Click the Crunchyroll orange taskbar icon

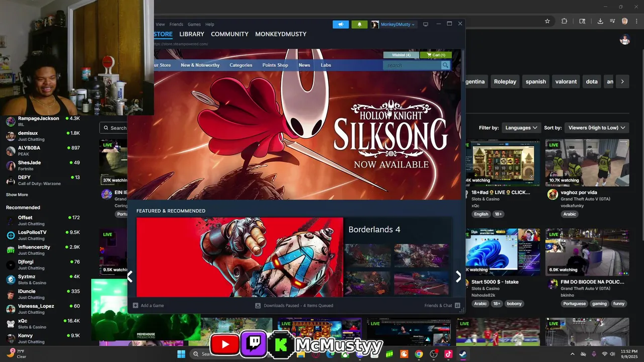click(404, 354)
